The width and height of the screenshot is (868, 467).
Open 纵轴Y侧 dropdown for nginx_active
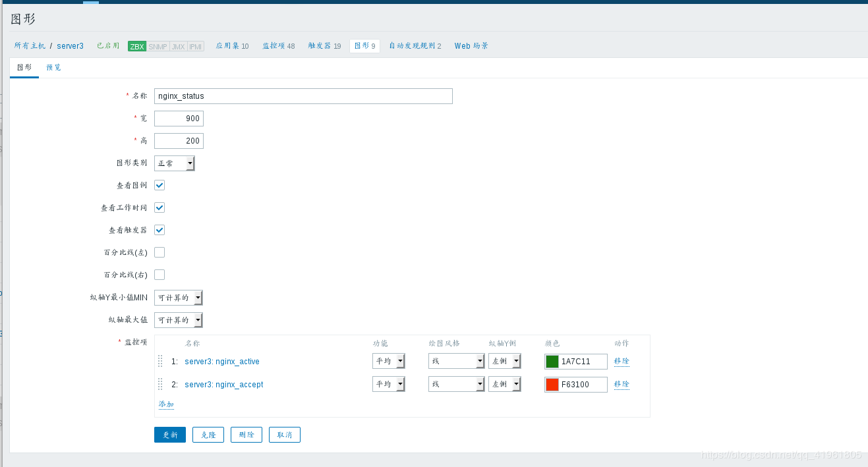click(x=505, y=361)
